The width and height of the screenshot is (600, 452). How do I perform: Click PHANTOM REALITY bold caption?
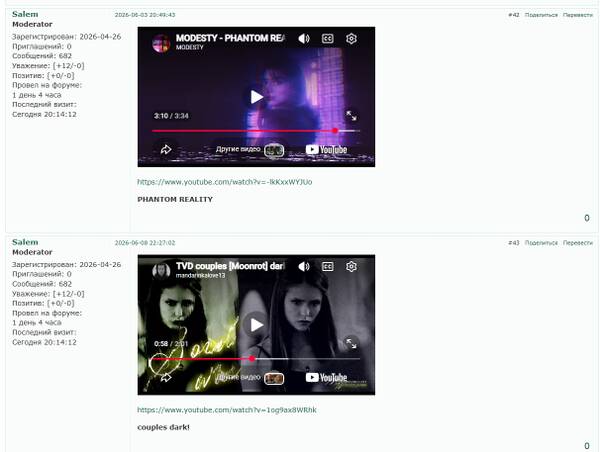click(175, 199)
